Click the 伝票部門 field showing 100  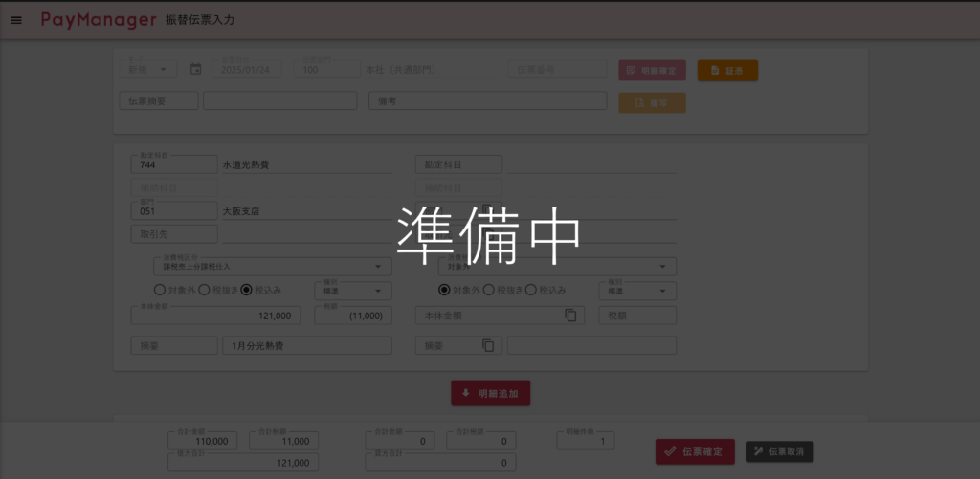tap(327, 70)
